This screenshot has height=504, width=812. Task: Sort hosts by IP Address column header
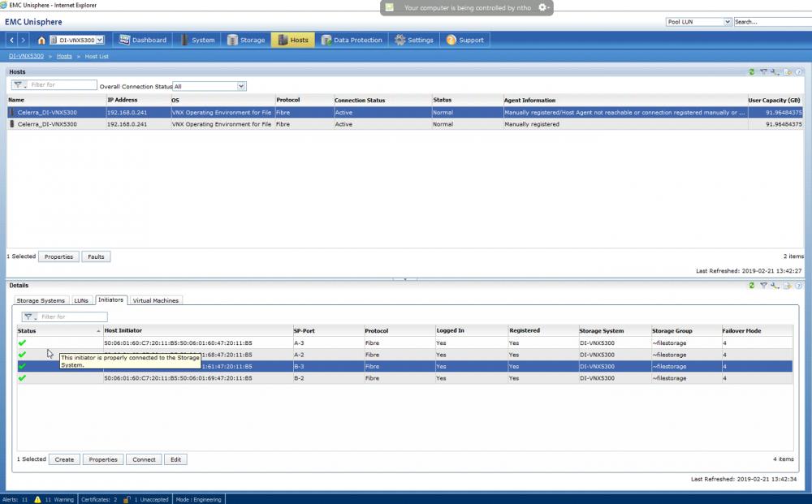[x=138, y=100]
